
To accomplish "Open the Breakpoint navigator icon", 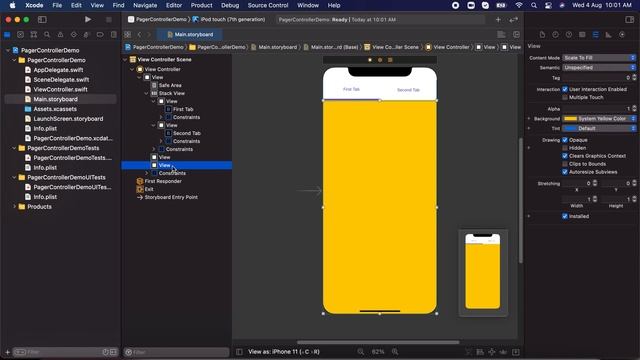I will pos(100,35).
